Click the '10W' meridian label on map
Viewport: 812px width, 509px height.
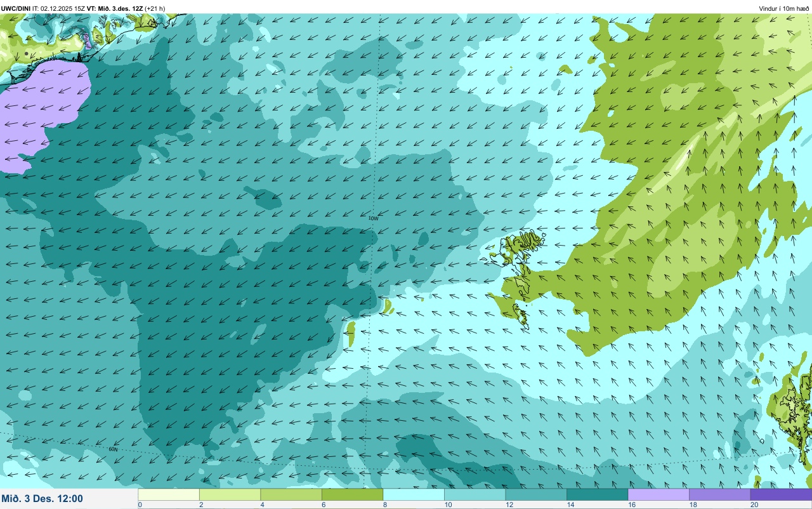coord(373,218)
